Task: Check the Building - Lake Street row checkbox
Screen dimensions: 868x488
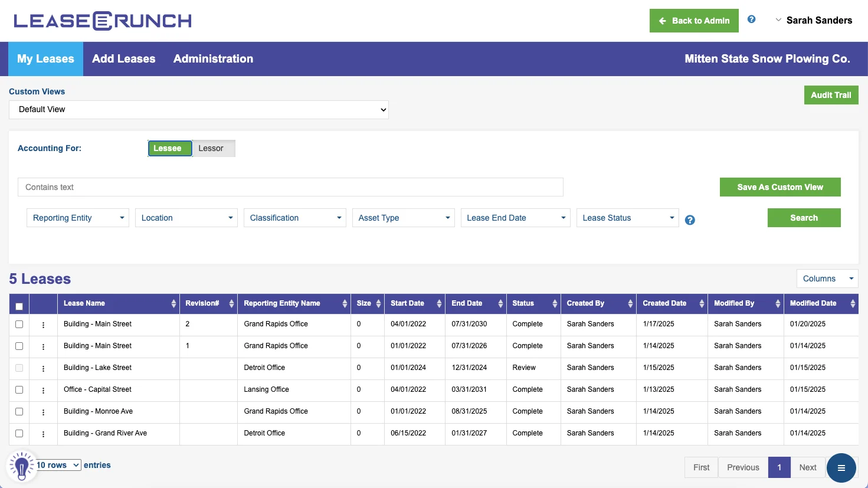Action: [19, 368]
